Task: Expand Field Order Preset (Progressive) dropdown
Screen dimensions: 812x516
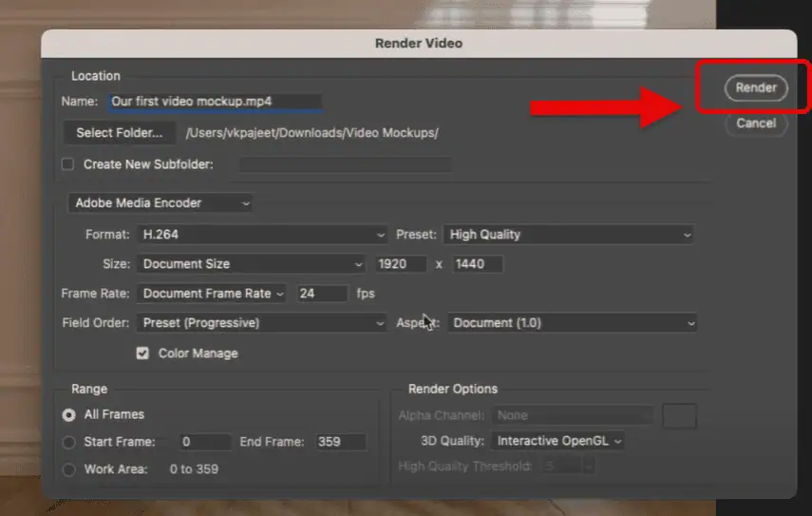Action: coord(261,323)
